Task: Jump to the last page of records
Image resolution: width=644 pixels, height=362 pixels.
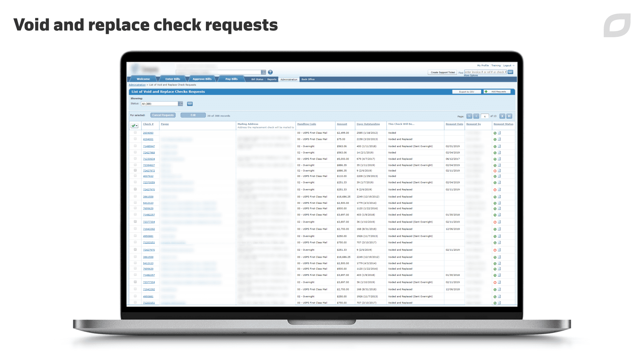Action: (509, 116)
